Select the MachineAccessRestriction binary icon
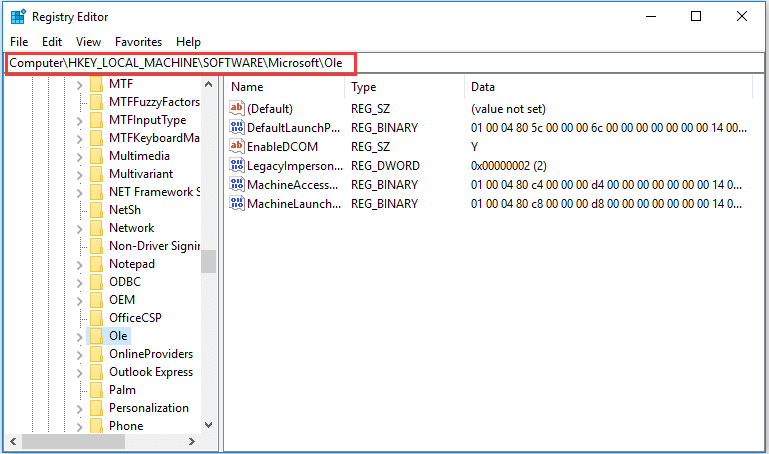Viewport: 769px width, 454px height. (237, 184)
